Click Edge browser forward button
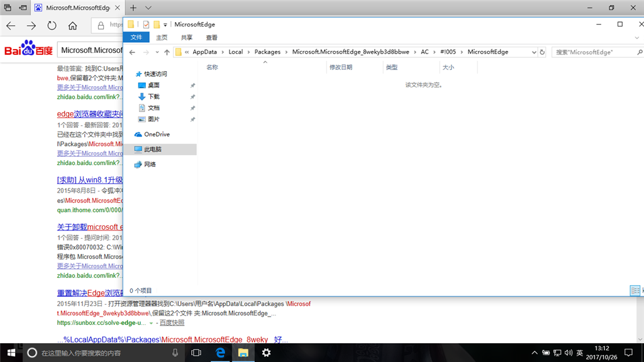The height and width of the screenshot is (362, 644). pos(31,26)
